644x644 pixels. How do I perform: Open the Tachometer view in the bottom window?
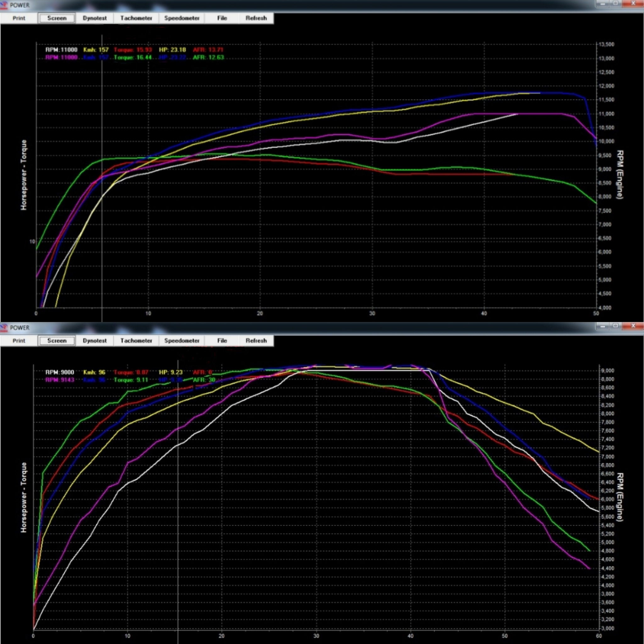[x=136, y=341]
